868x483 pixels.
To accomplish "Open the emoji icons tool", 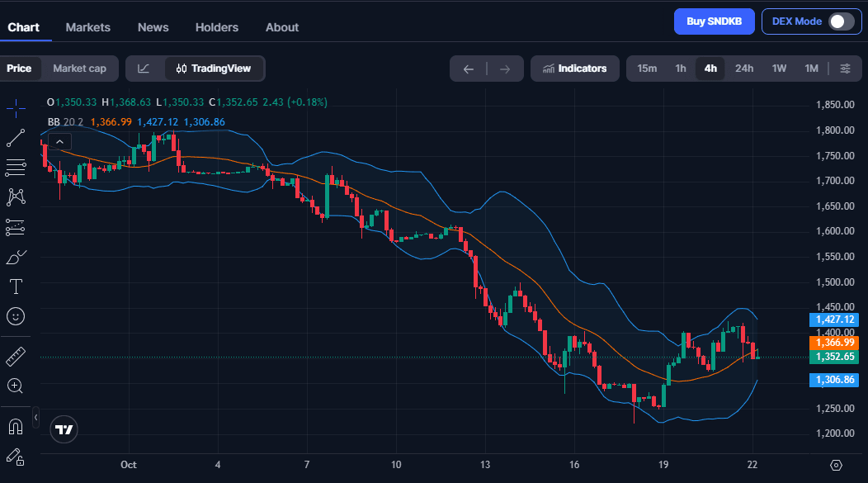I will (x=16, y=316).
